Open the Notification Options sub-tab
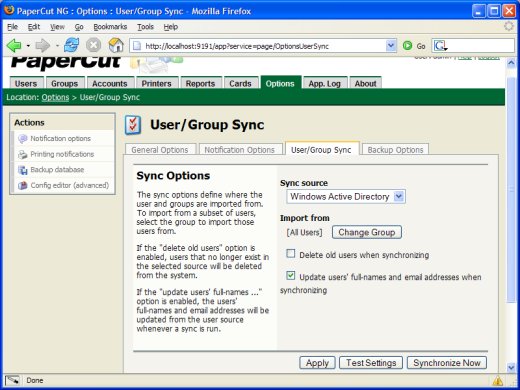The width and height of the screenshot is (520, 390). [x=240, y=150]
